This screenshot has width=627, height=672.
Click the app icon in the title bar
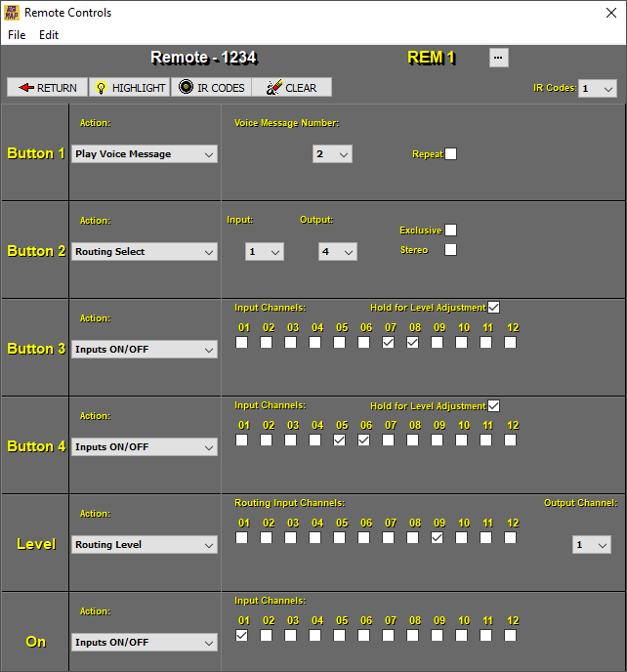(12, 13)
